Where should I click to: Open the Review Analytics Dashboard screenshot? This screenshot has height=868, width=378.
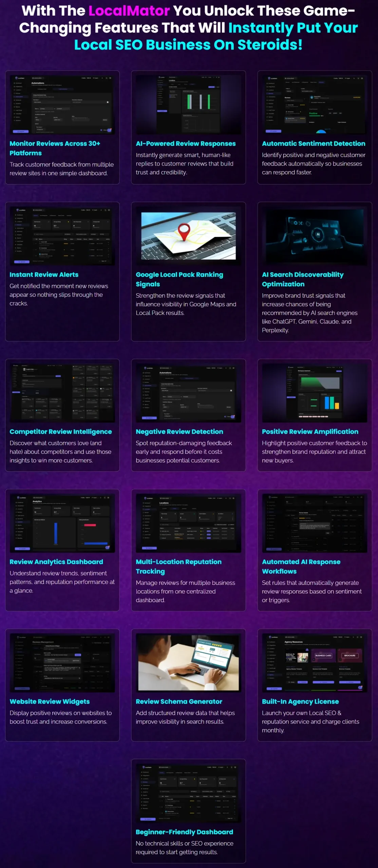pos(62,523)
